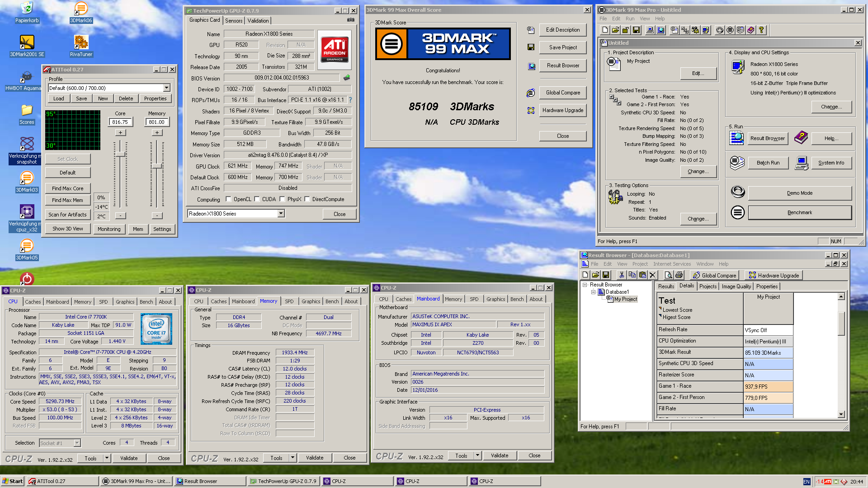Click Start button on taskbar
This screenshot has width=868, height=488.
12,481
